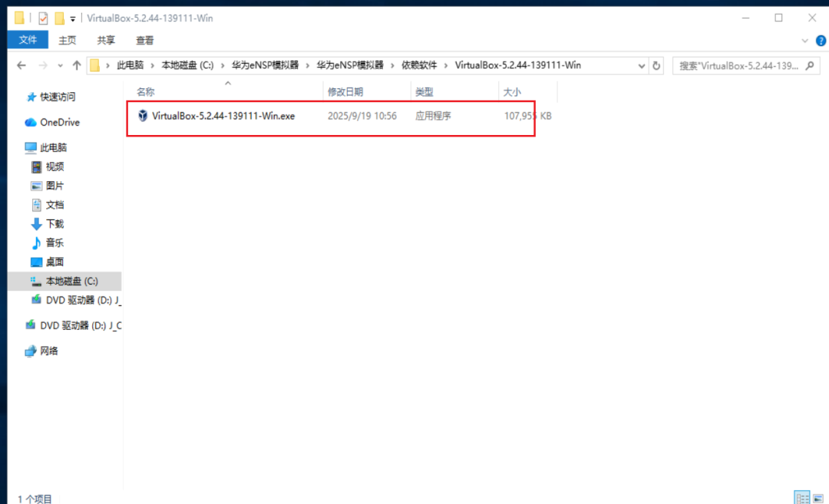Expand the ribbon with chevron arrow
The image size is (829, 504).
[x=804, y=41]
